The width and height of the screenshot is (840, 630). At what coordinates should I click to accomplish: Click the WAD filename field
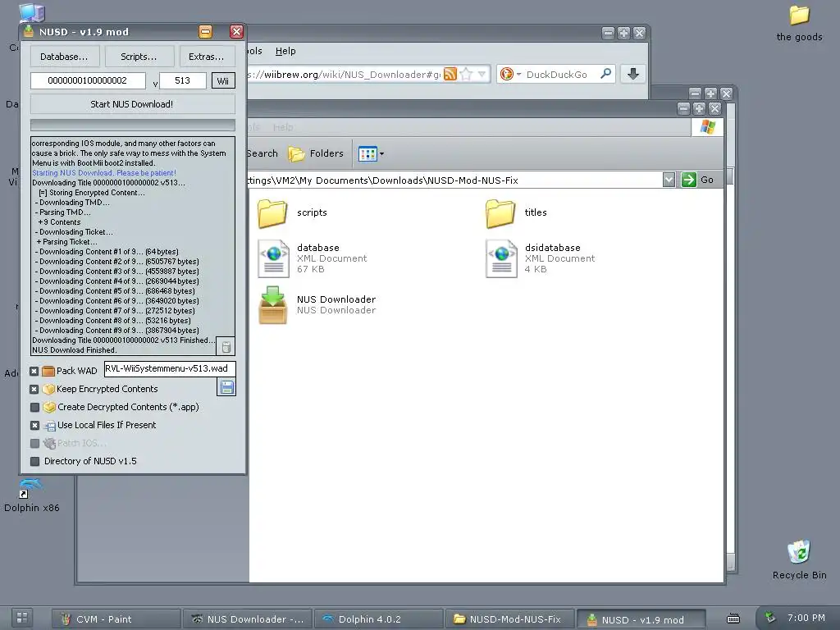tap(169, 368)
